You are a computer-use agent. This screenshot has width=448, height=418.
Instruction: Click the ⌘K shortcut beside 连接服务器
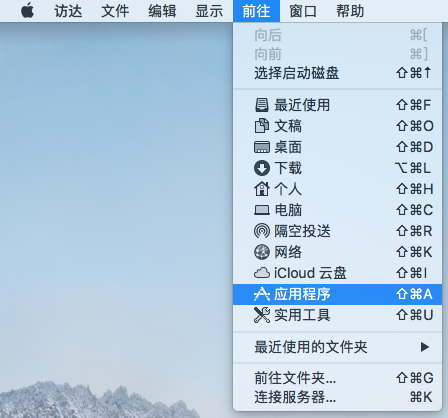[421, 397]
